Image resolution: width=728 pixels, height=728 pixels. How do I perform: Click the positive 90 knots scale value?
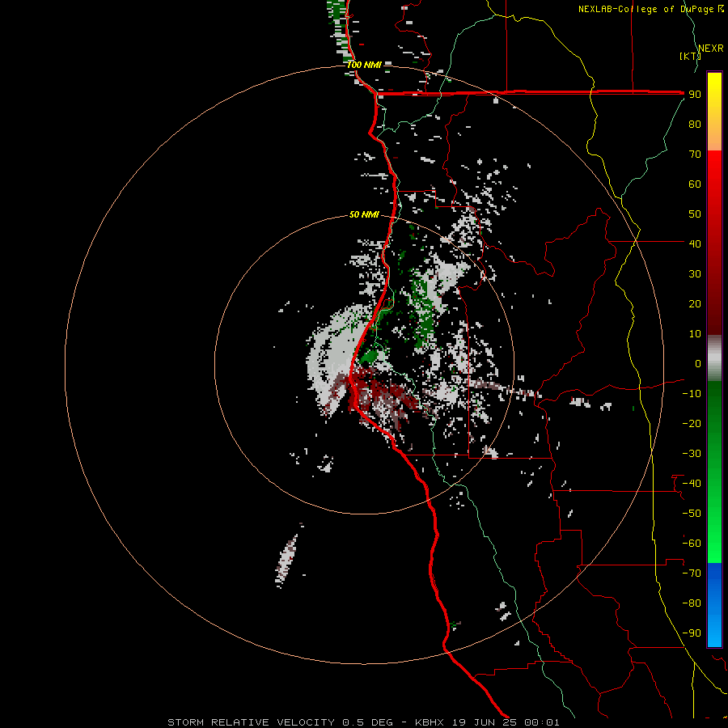(x=695, y=95)
